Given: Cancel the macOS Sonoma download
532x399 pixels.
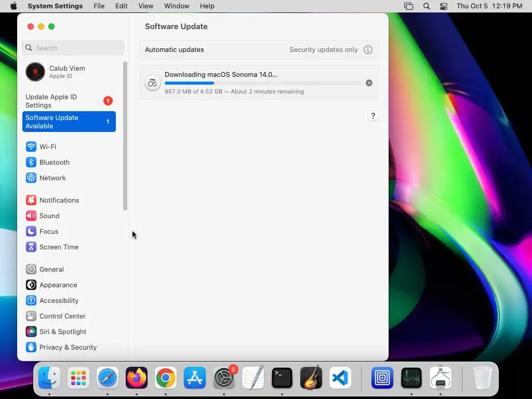Looking at the screenshot, I should 369,83.
